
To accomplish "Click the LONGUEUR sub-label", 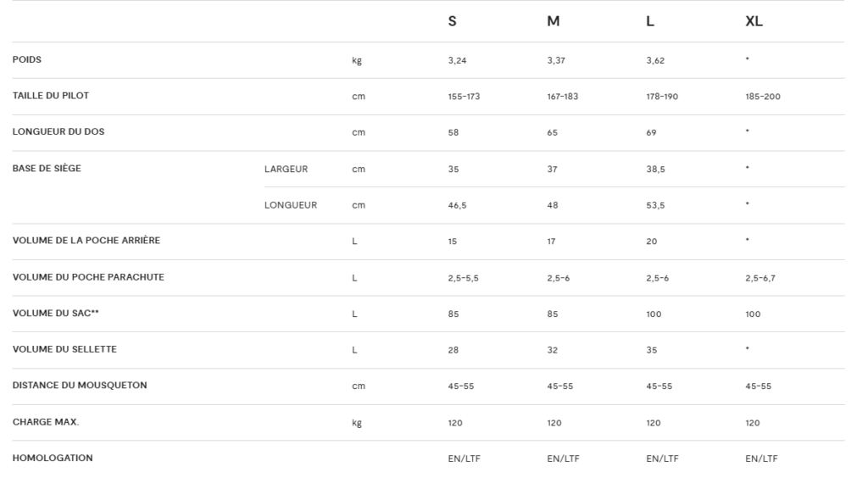I will [291, 205].
